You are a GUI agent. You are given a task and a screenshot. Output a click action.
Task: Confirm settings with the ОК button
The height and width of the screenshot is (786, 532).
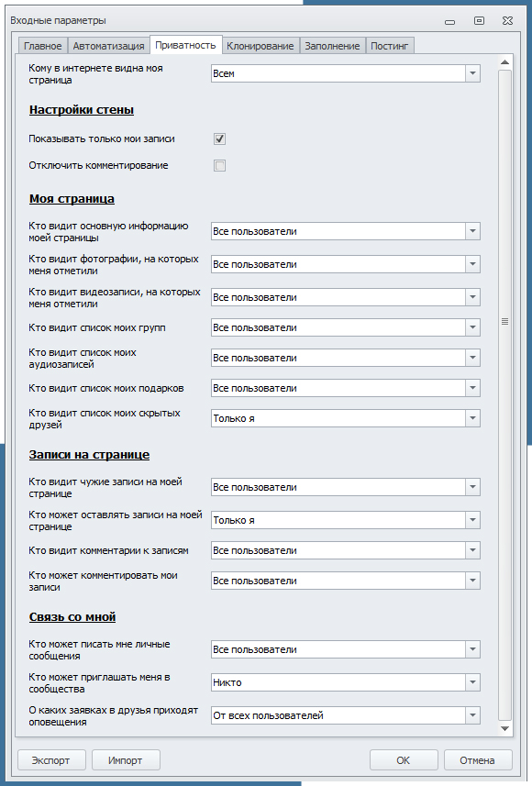[x=404, y=760]
